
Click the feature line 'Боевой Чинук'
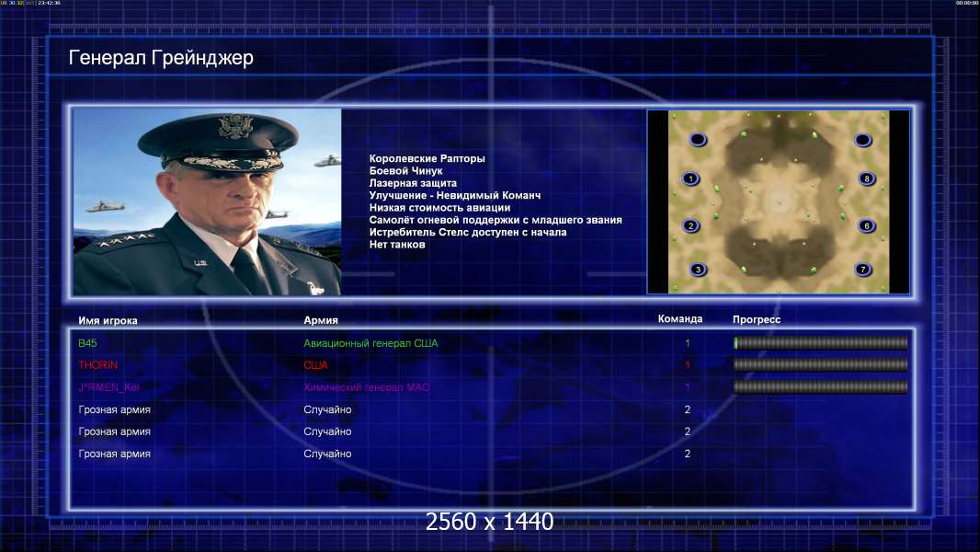(405, 171)
